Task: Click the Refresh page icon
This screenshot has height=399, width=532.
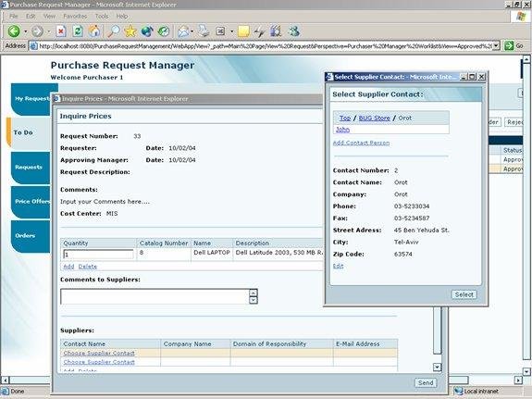Action: pos(78,31)
